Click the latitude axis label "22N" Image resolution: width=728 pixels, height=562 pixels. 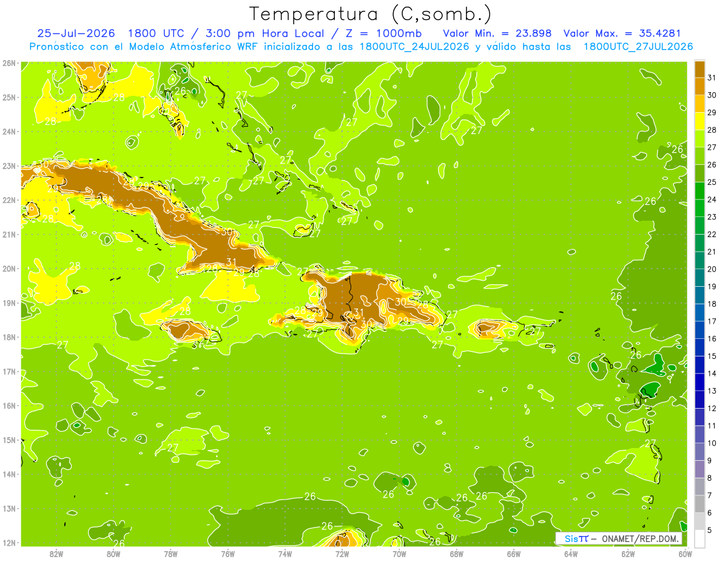click(8, 200)
